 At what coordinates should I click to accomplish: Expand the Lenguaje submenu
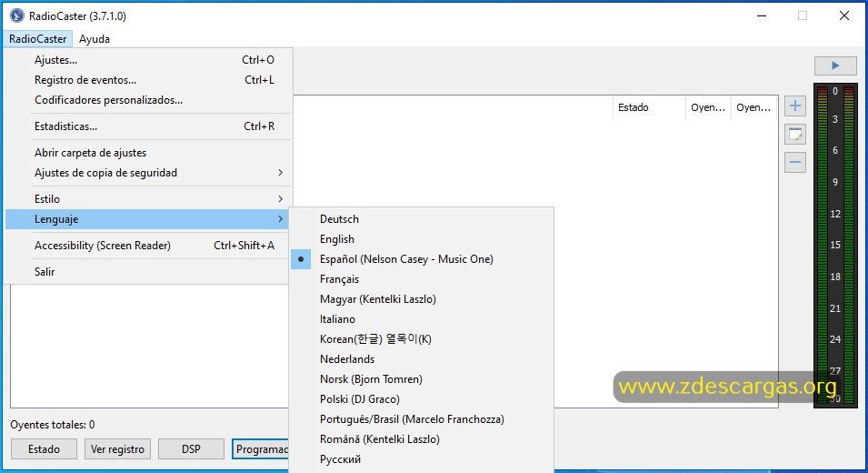pyautogui.click(x=148, y=219)
